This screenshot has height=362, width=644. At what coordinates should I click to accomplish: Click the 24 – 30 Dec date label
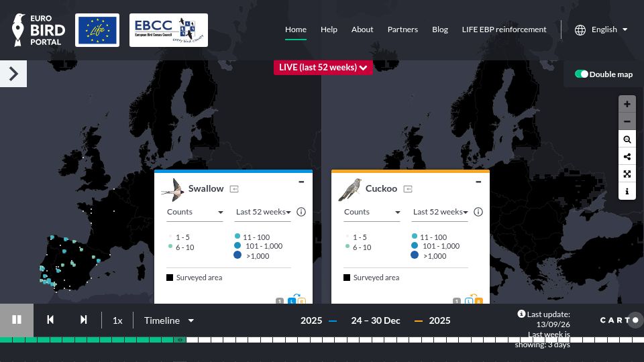[376, 320]
